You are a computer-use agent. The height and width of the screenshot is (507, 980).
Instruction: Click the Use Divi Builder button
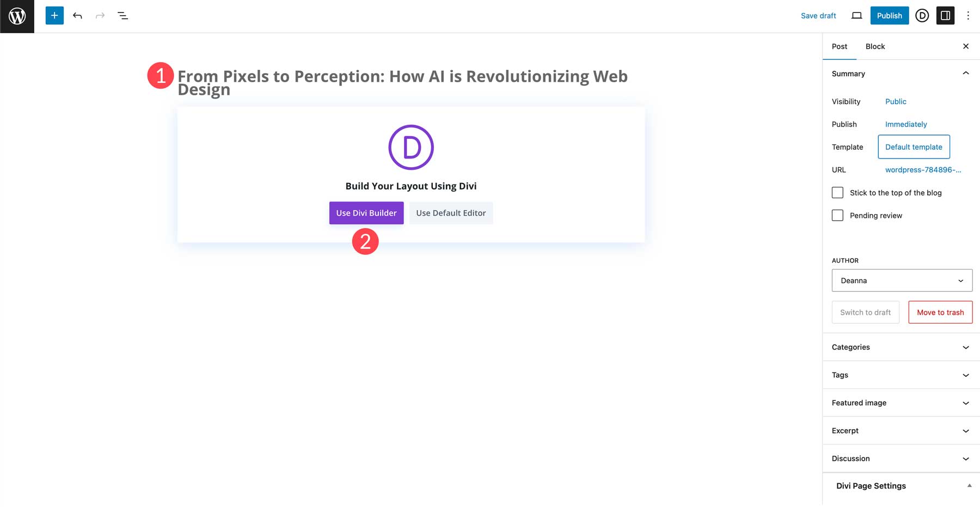coord(366,213)
